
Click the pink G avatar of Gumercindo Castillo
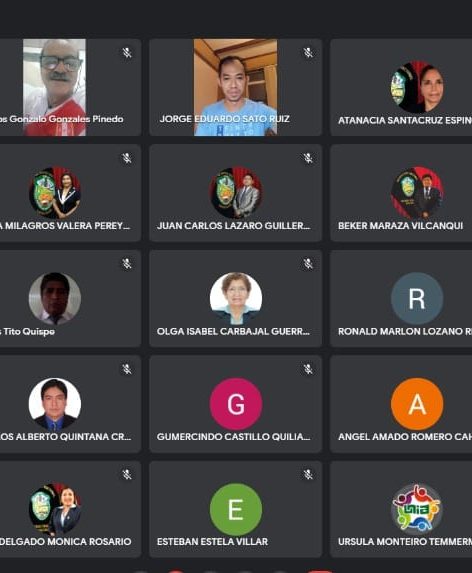click(236, 404)
